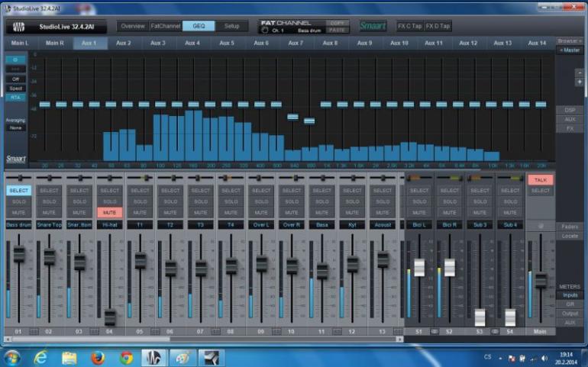588x367 pixels.
Task: Toggle RTA mode in GEQ
Action: click(x=15, y=98)
